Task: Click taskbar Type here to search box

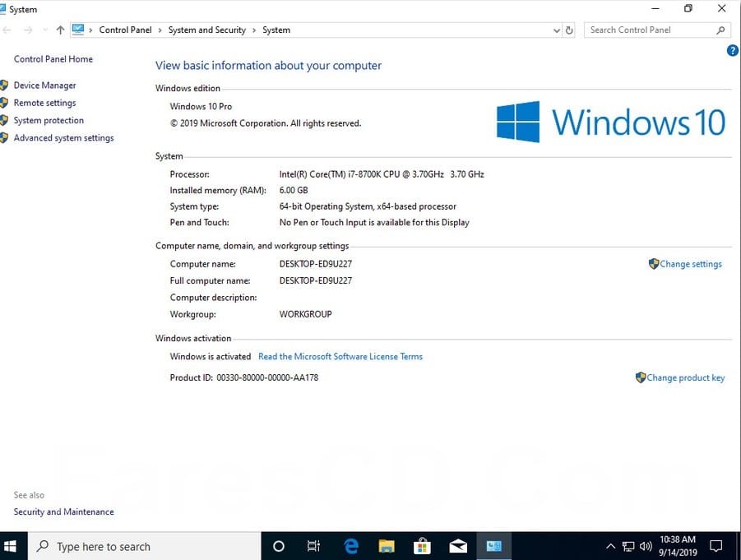Action: pyautogui.click(x=144, y=546)
